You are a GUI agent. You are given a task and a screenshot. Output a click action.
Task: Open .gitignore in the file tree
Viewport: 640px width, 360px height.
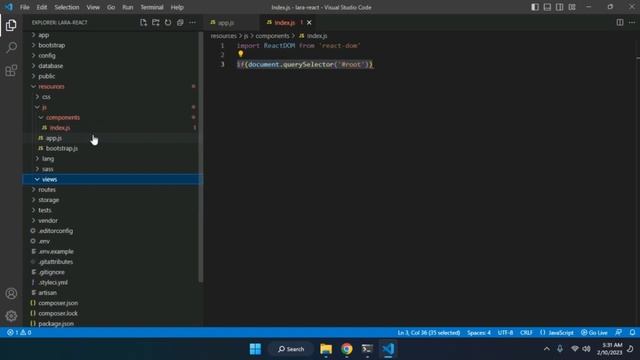112,272
